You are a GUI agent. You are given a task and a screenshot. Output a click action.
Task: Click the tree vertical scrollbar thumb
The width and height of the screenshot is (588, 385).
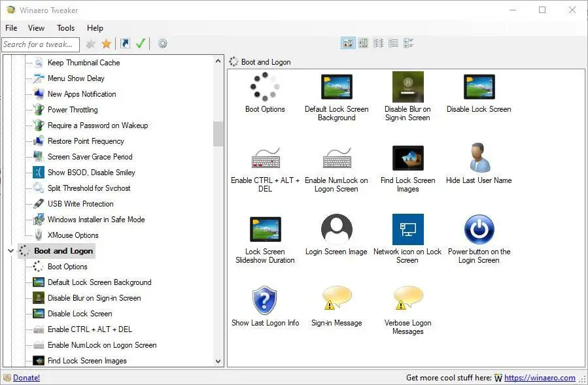[218, 133]
